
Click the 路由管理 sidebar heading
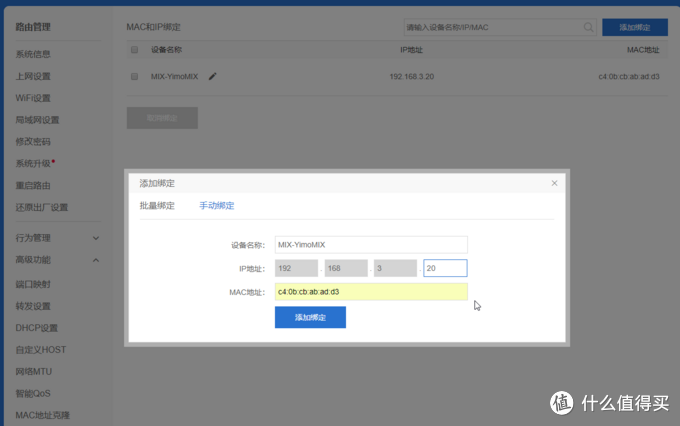[33, 27]
